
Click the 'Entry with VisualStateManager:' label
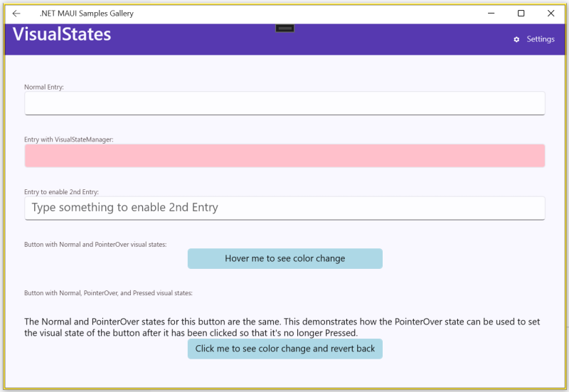(69, 139)
